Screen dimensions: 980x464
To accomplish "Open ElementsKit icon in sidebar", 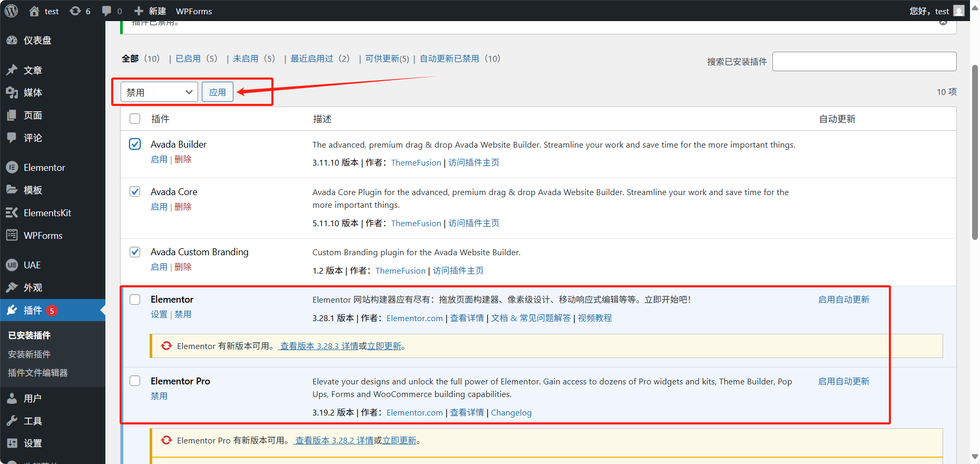I will (12, 213).
